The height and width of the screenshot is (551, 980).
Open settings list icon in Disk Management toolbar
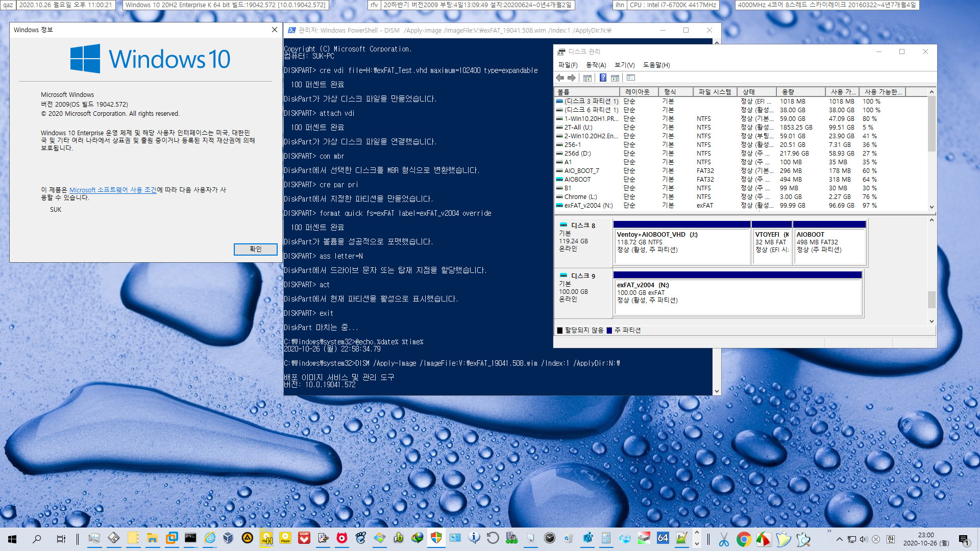[631, 78]
